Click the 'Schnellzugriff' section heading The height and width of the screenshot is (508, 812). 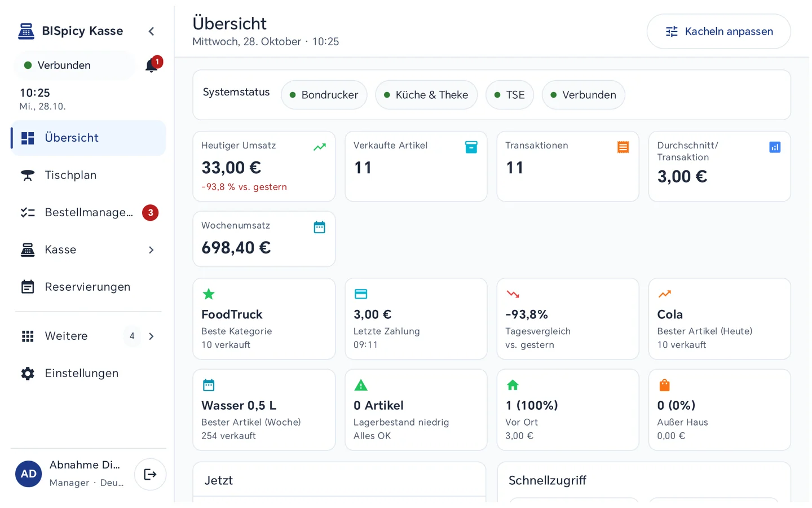pyautogui.click(x=548, y=481)
